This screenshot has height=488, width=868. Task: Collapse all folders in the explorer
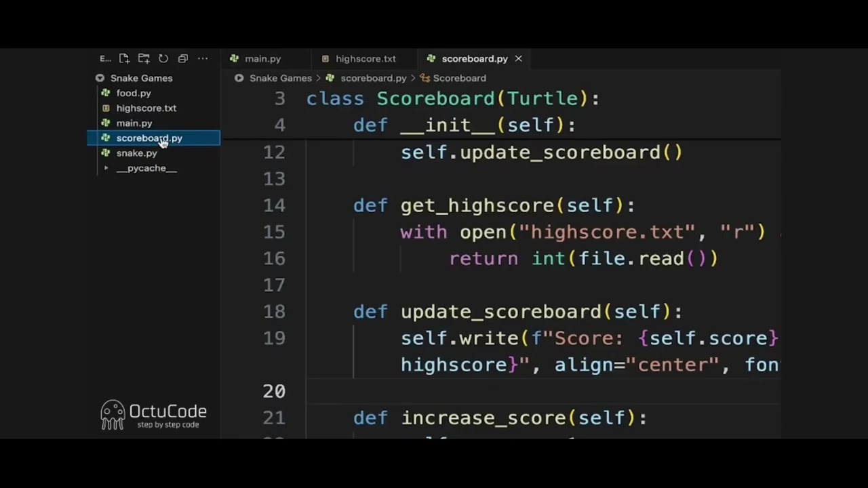pyautogui.click(x=183, y=59)
